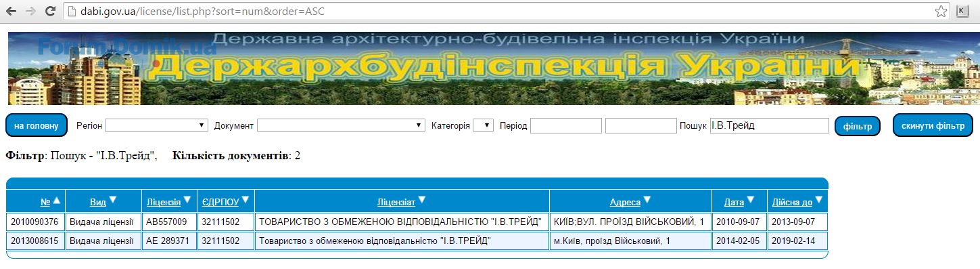Viewport: 980px width, 269px height.
Task: Sort by Адреса column link
Action: [625, 202]
